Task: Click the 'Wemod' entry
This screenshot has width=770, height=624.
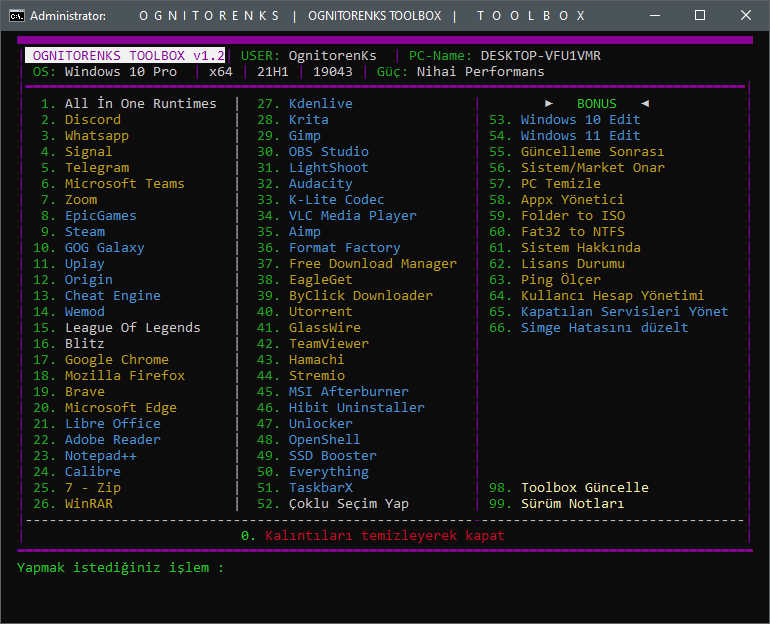Action: pos(84,312)
